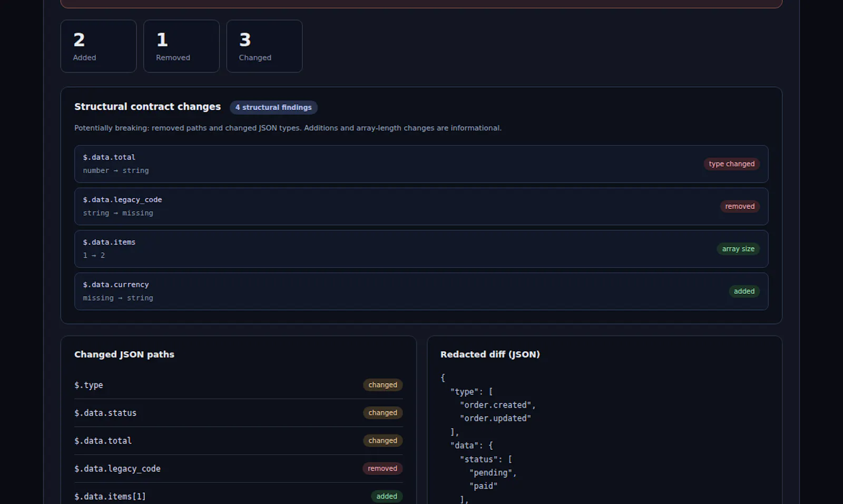Viewport: 843px width, 504px height.
Task: Click the 'Redacted diff (JSON)' heading
Action: pos(490,354)
